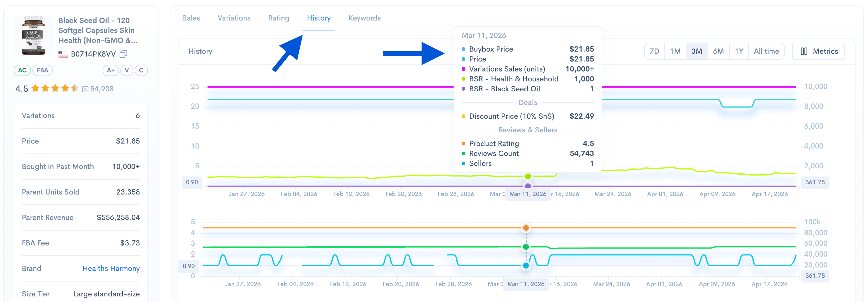This screenshot has height=302, width=868.
Task: Show the All time range
Action: [766, 51]
